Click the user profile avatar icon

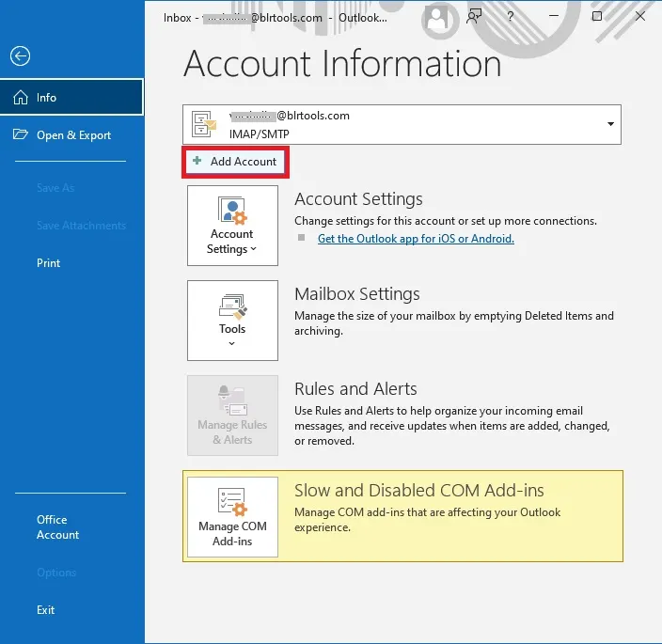point(437,18)
